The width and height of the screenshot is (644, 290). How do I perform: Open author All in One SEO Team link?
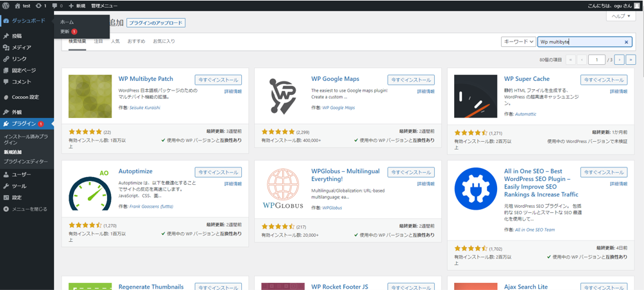(535, 230)
